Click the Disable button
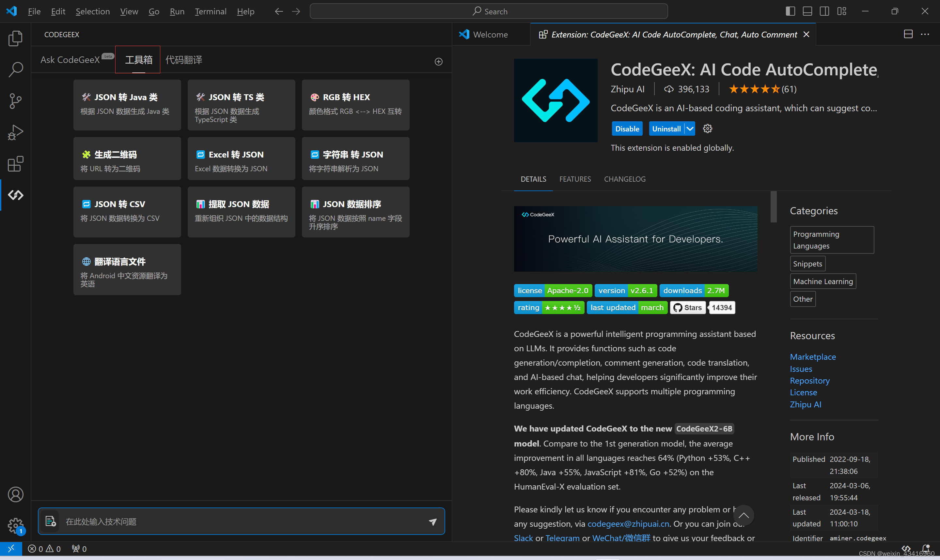This screenshot has width=940, height=560. 627,129
